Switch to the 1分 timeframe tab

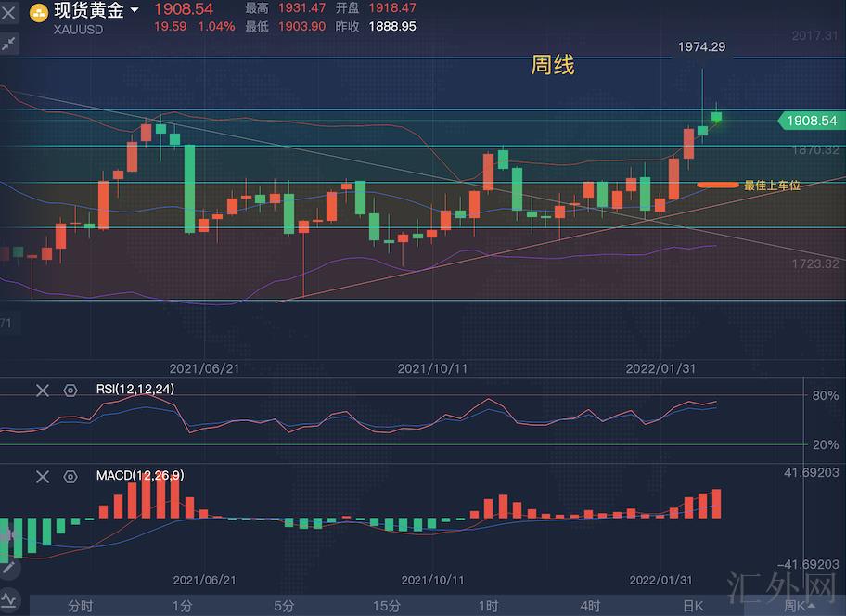pyautogui.click(x=182, y=606)
